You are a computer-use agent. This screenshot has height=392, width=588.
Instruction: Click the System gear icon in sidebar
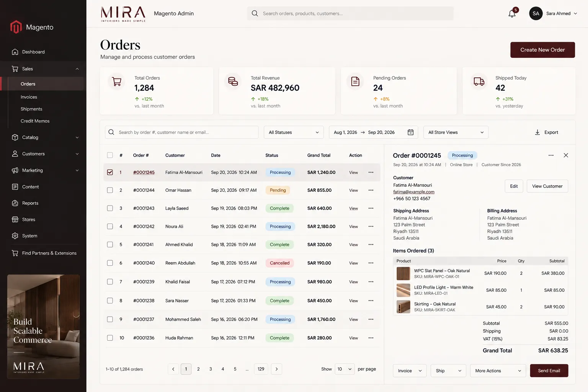point(15,236)
